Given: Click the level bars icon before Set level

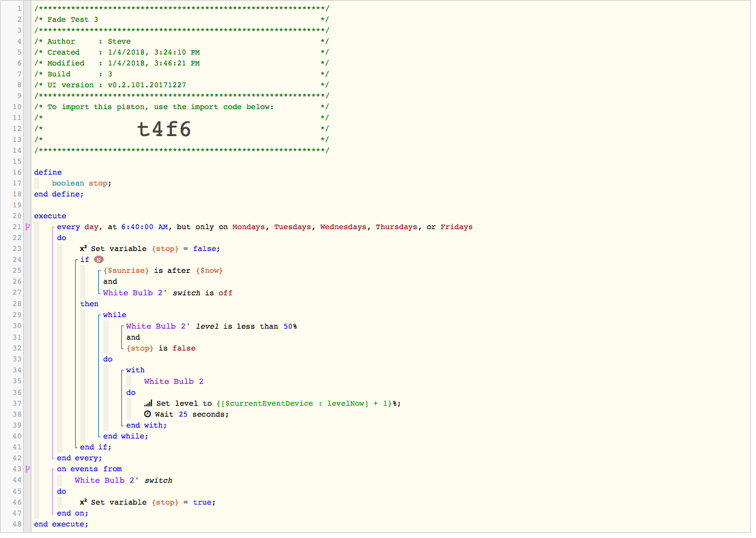Looking at the screenshot, I should click(148, 403).
